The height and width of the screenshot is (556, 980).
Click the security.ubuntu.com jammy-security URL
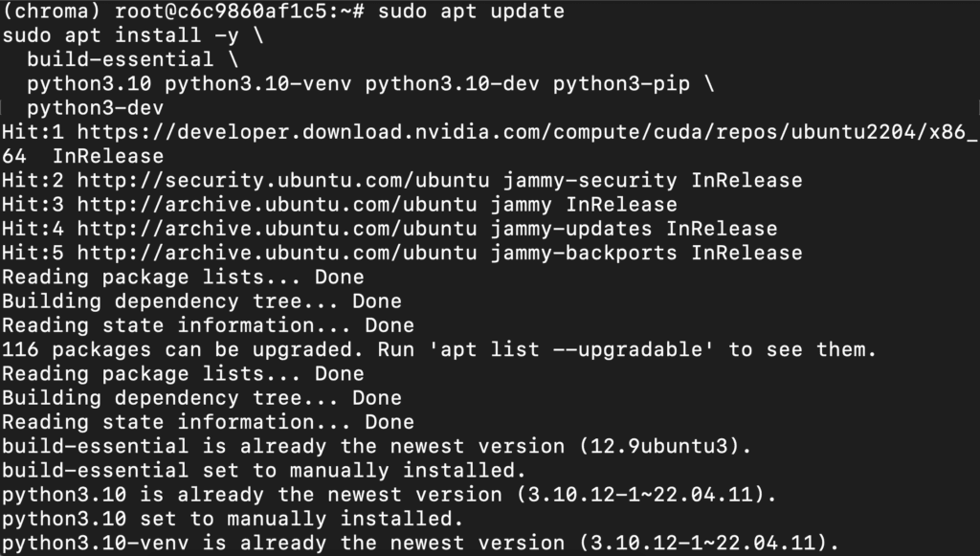click(283, 181)
